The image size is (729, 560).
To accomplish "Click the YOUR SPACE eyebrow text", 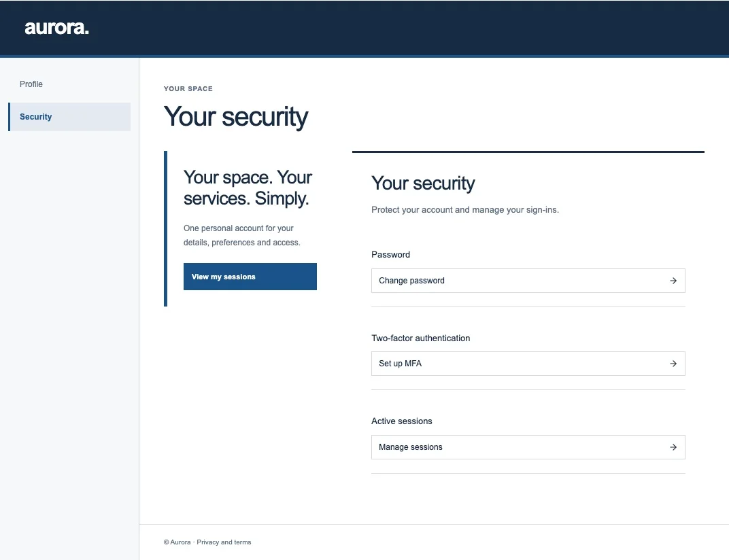I will (188, 89).
